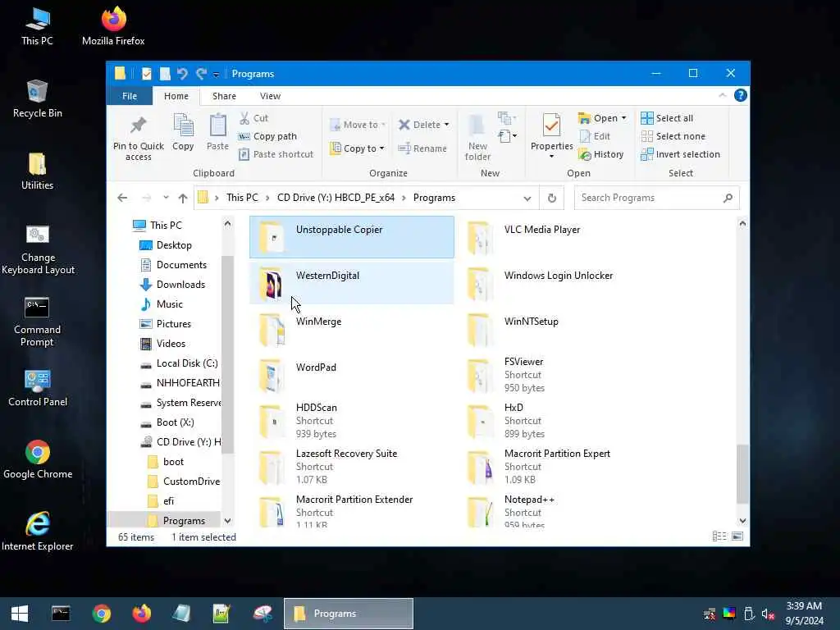Open Internet Explorer desktop icon
The image size is (840, 630).
click(x=38, y=532)
